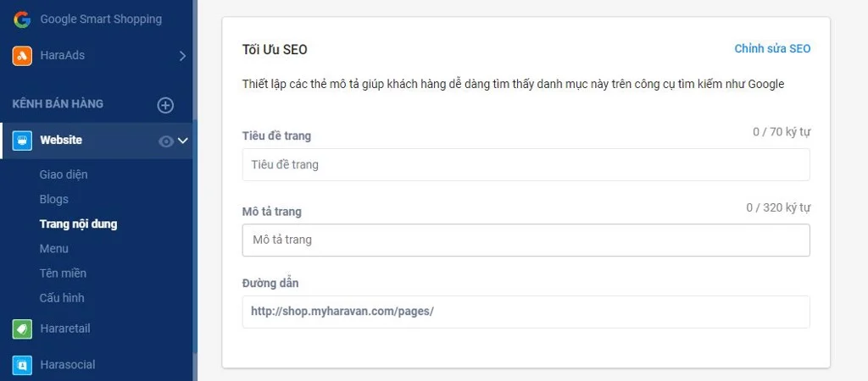Screen dimensions: 868x381
Task: Open the Blogs section
Action: [54, 199]
